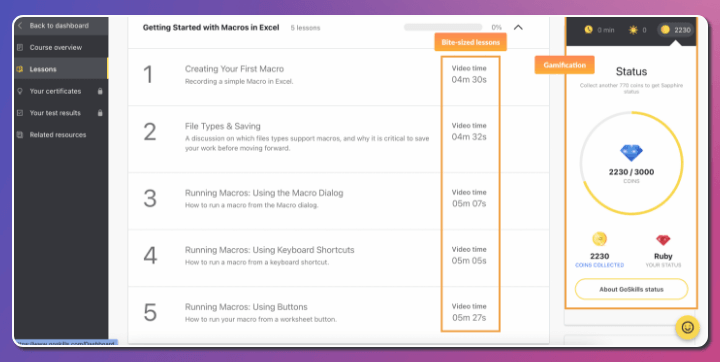
Task: Click the Status heading
Action: click(x=631, y=72)
